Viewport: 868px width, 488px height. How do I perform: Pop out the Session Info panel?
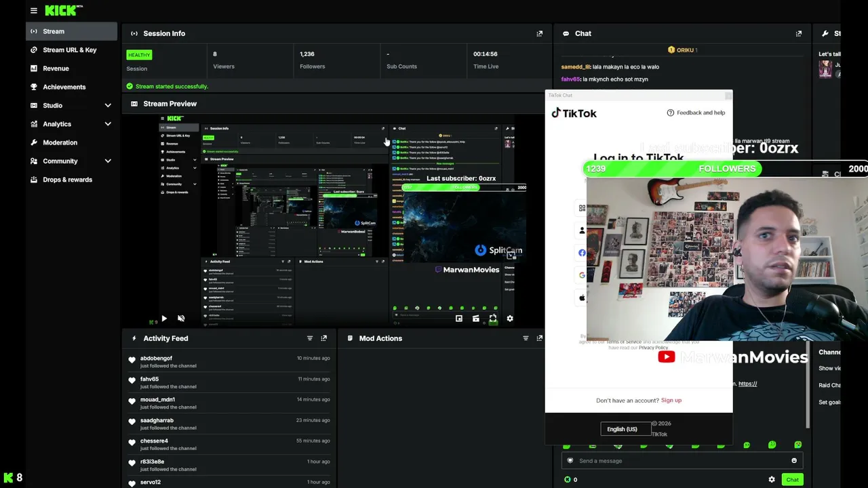[x=539, y=33]
